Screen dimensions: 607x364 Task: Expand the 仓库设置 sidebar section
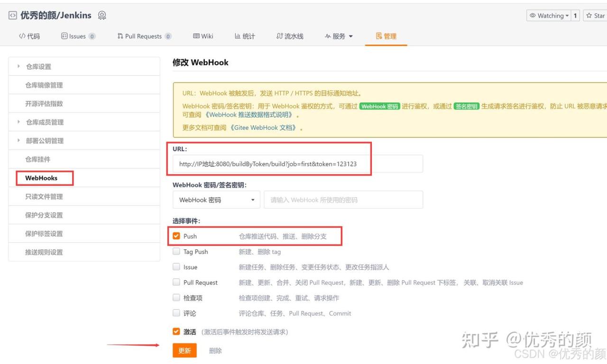(19, 67)
